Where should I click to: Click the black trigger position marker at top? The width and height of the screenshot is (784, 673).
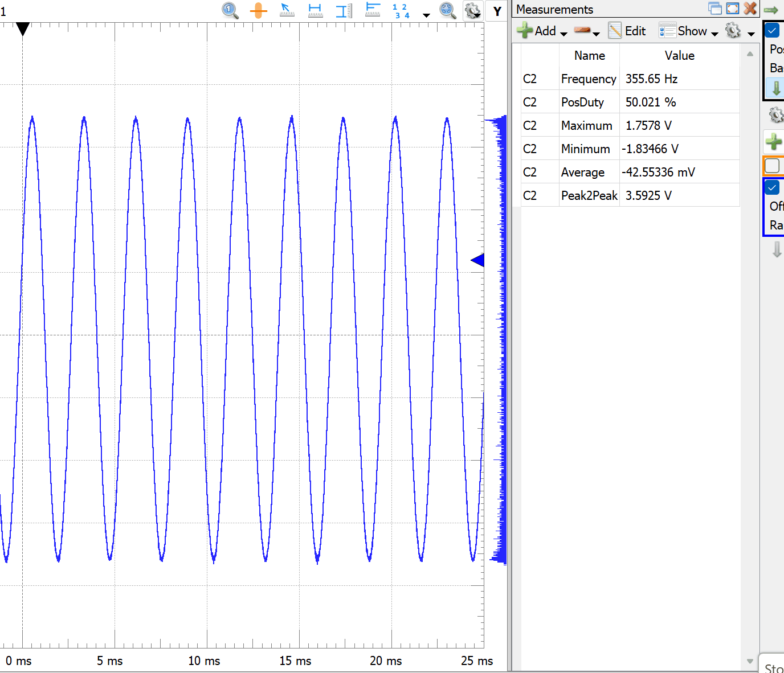(22, 29)
